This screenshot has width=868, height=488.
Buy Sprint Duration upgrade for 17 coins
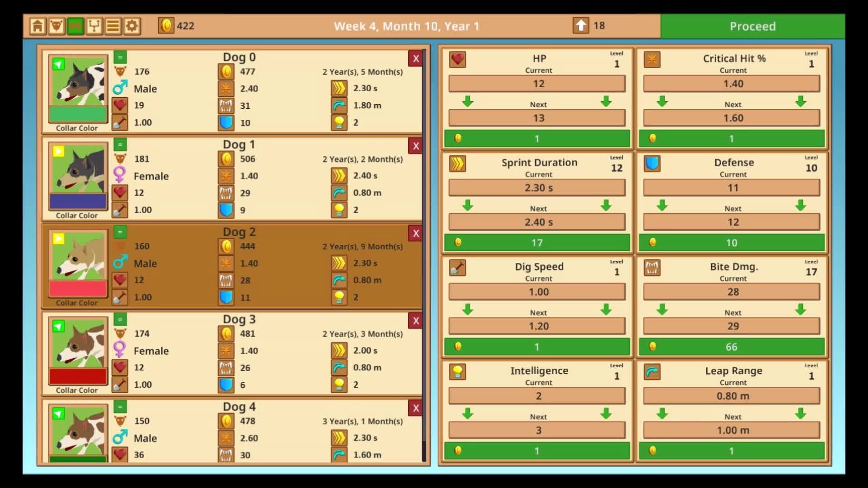(537, 243)
